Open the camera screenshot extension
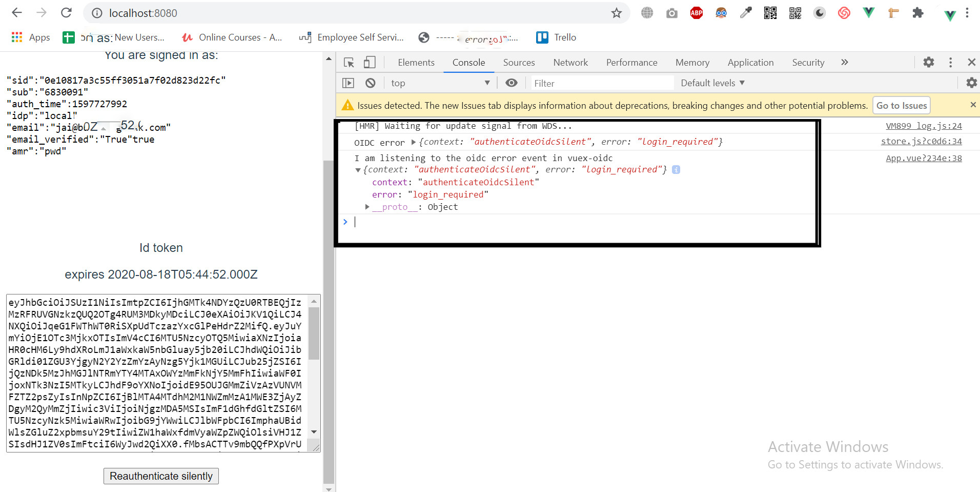 click(x=672, y=13)
